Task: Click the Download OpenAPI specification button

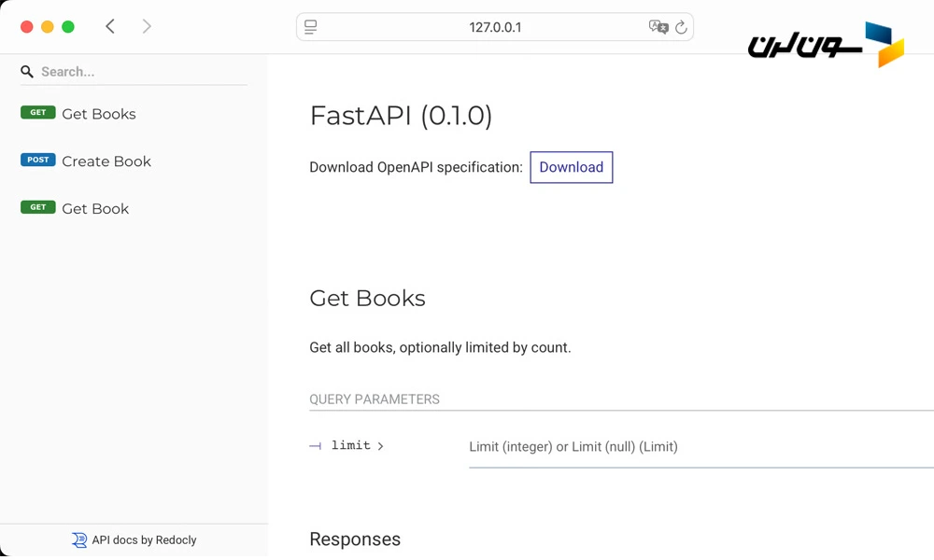Action: 571,167
